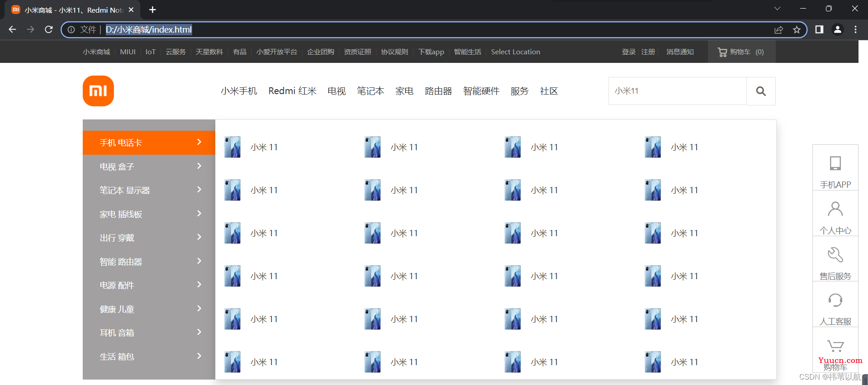The width and height of the screenshot is (868, 385).
Task: Expand 出行 穿戴 category arrow
Action: click(199, 237)
